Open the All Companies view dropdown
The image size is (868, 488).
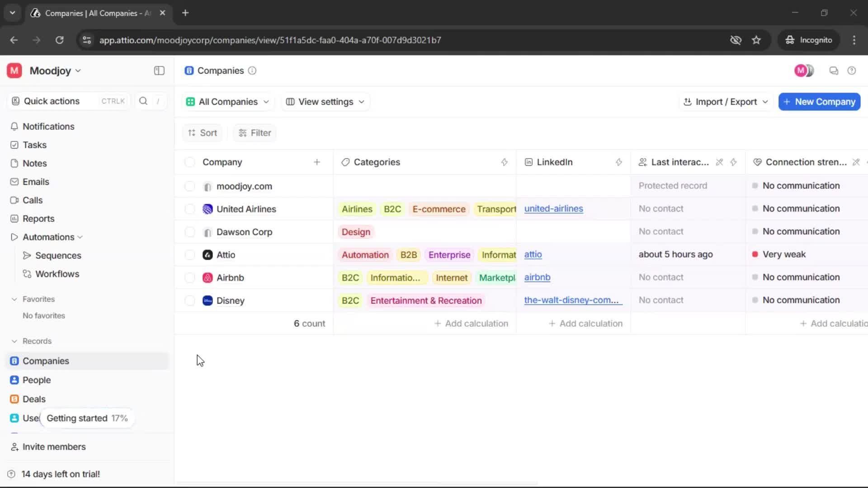(x=228, y=102)
